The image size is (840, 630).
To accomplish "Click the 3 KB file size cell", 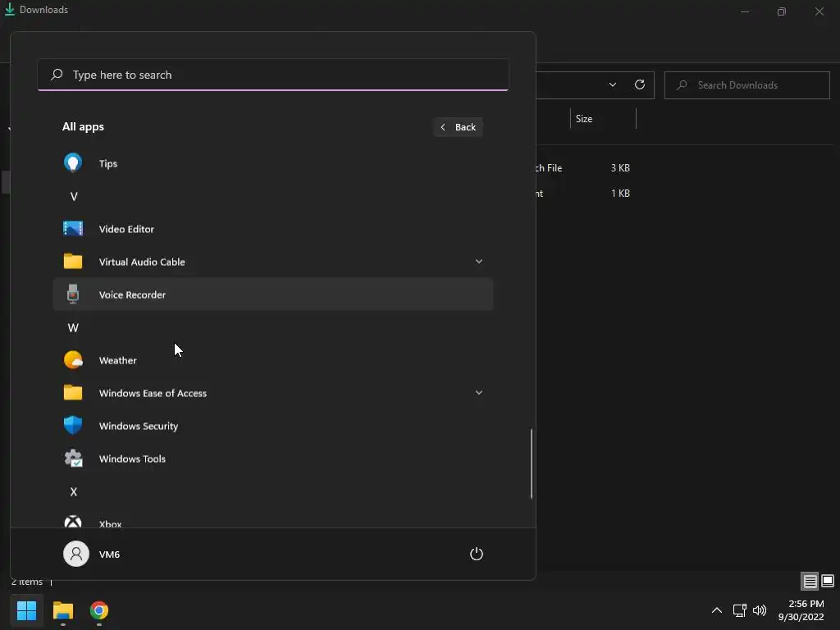I will 620,167.
